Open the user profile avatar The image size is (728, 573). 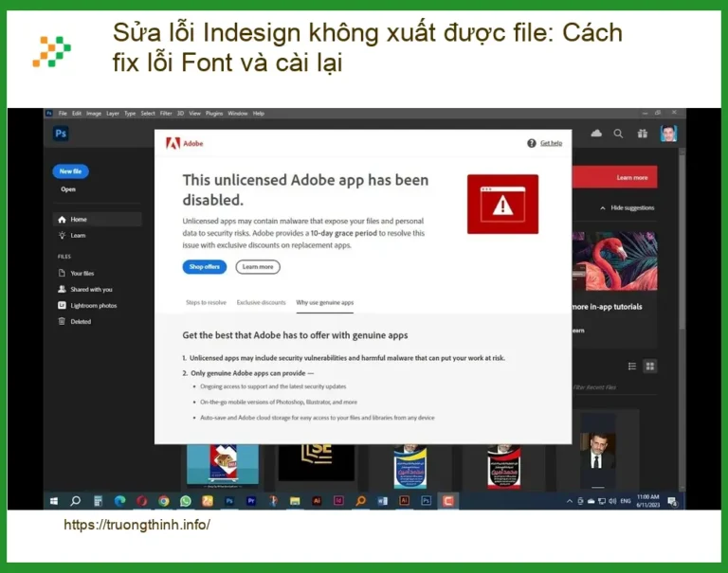pyautogui.click(x=668, y=134)
